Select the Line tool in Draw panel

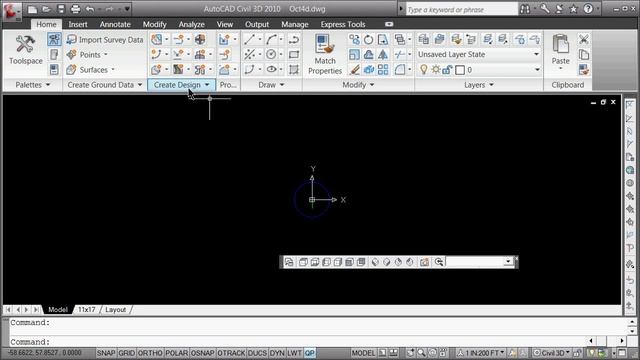(x=249, y=40)
